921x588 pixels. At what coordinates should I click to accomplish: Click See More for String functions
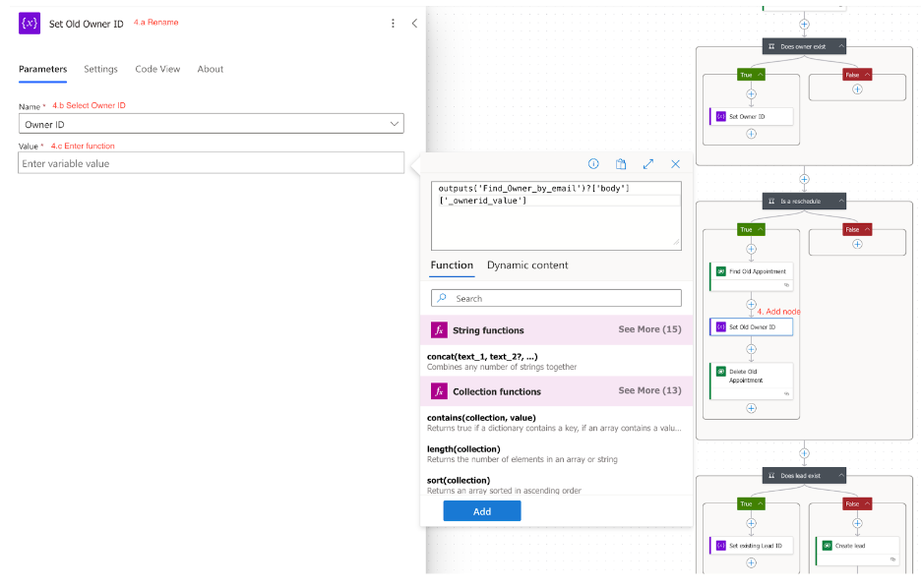649,329
